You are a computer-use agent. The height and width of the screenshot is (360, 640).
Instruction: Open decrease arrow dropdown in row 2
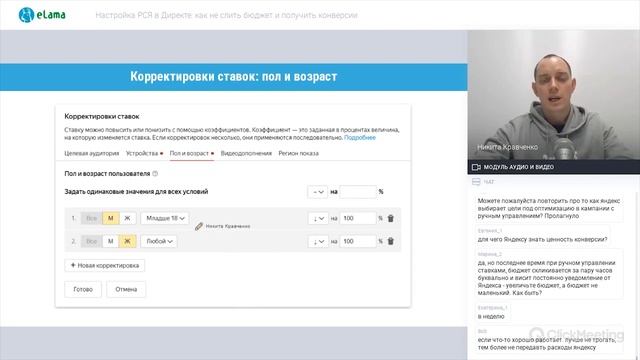[318, 241]
